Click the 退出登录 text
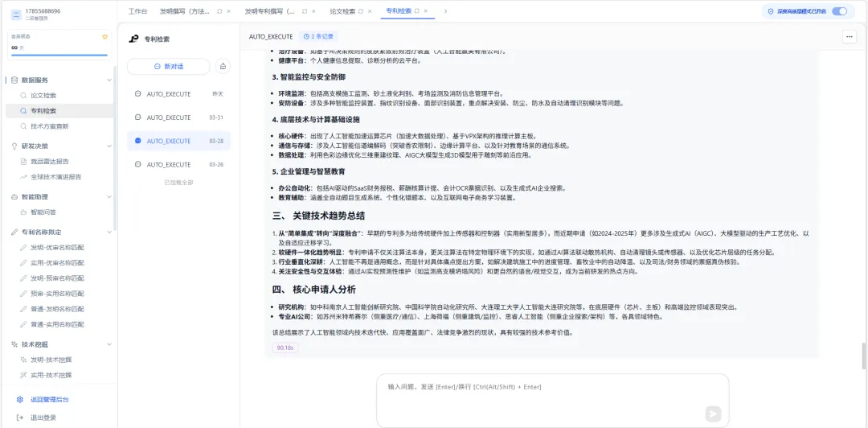The width and height of the screenshot is (868, 428). coord(43,418)
